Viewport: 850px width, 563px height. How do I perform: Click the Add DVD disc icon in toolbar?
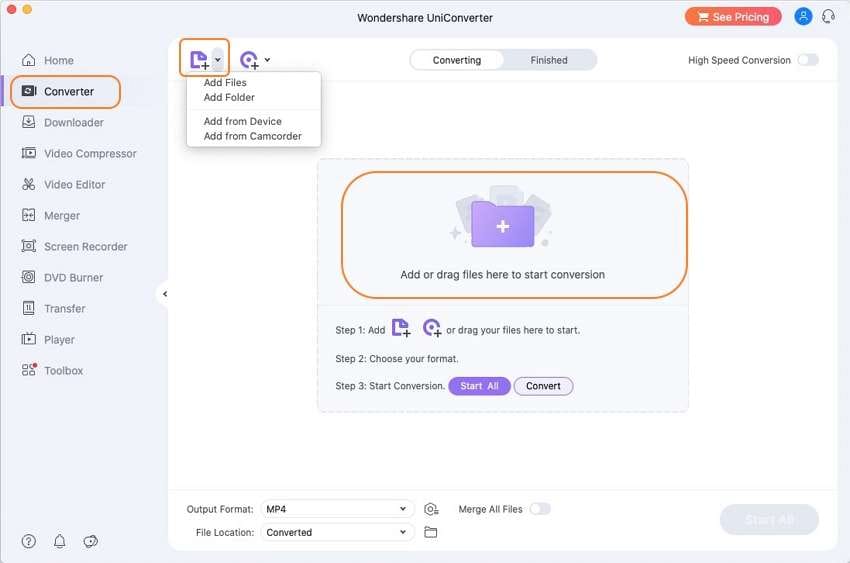[249, 60]
